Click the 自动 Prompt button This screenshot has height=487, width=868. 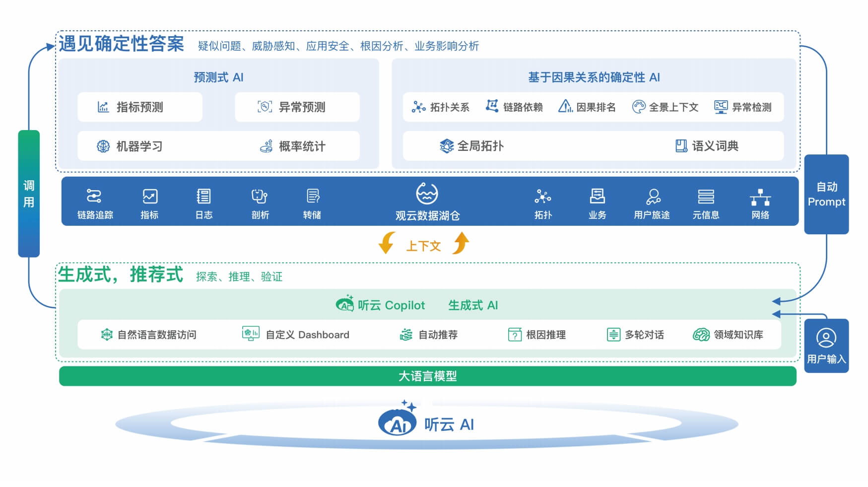(x=826, y=195)
